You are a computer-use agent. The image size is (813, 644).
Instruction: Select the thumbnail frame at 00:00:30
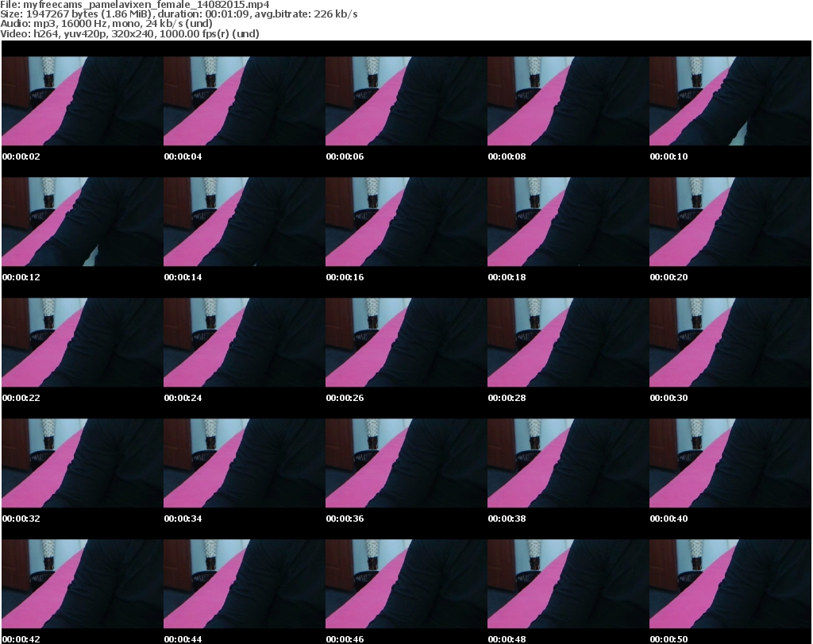click(x=730, y=343)
